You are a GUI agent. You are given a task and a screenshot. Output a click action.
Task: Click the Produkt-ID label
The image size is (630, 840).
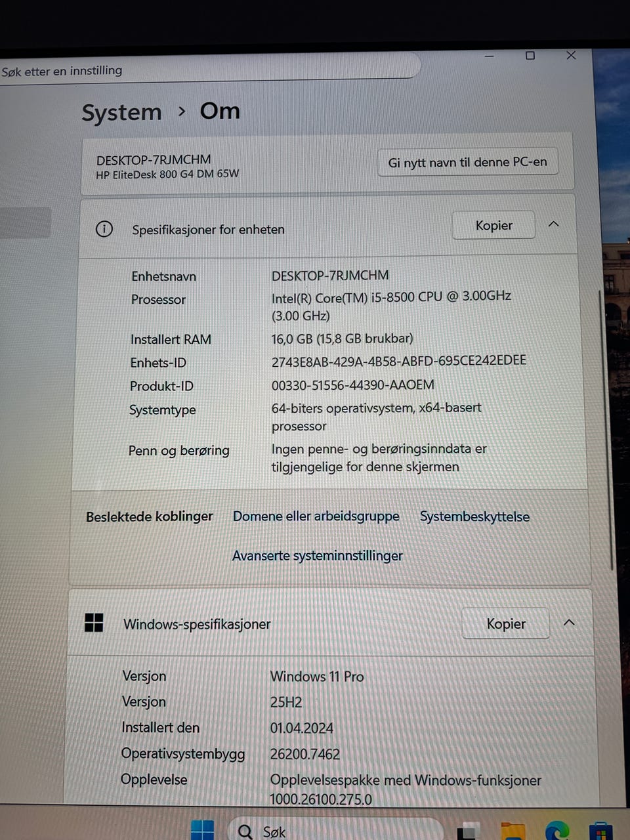pyautogui.click(x=161, y=387)
